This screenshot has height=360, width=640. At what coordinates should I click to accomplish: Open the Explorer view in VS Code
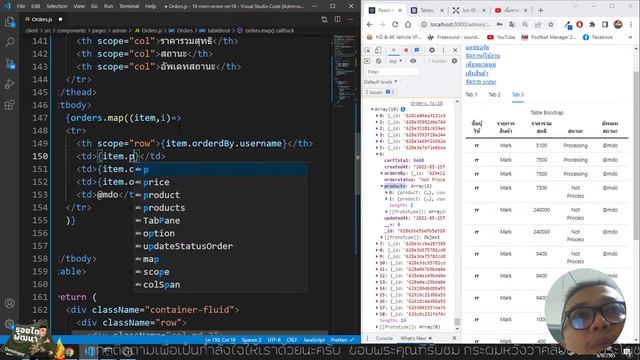pos(9,22)
